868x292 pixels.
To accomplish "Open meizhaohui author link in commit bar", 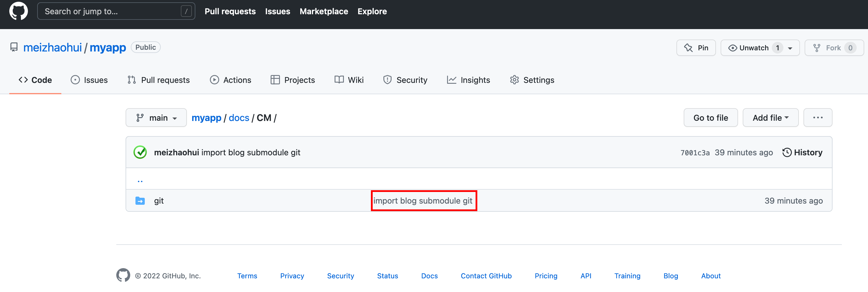I will pos(176,152).
